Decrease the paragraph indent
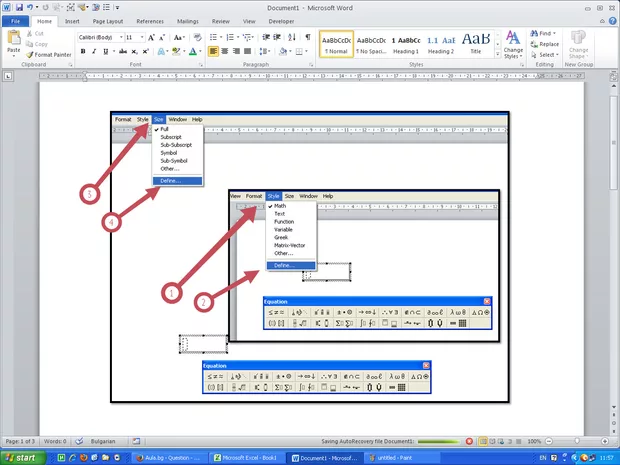Image resolution: width=620 pixels, height=465 pixels. tap(266, 37)
